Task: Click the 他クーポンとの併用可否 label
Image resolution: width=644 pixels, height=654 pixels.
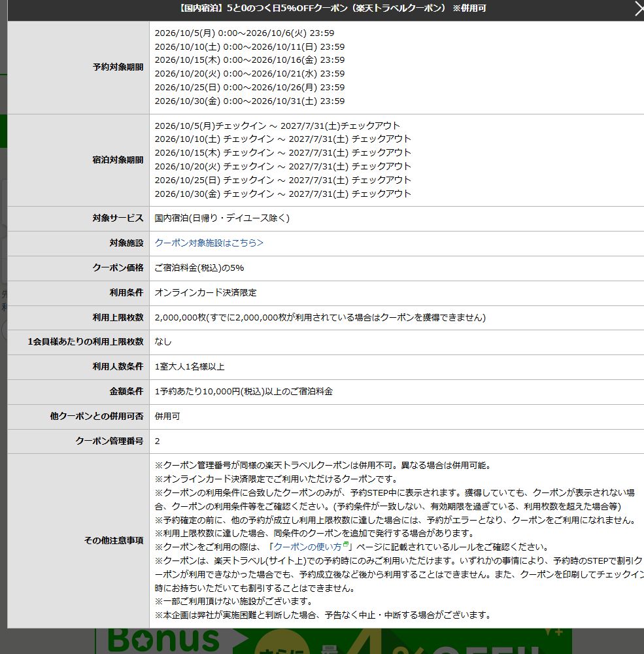Action: [x=97, y=416]
